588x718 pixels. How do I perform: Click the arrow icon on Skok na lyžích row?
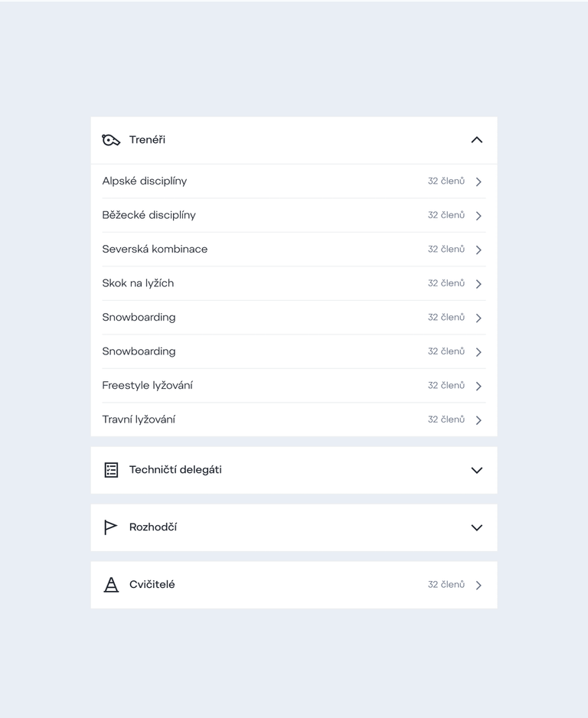(x=479, y=284)
